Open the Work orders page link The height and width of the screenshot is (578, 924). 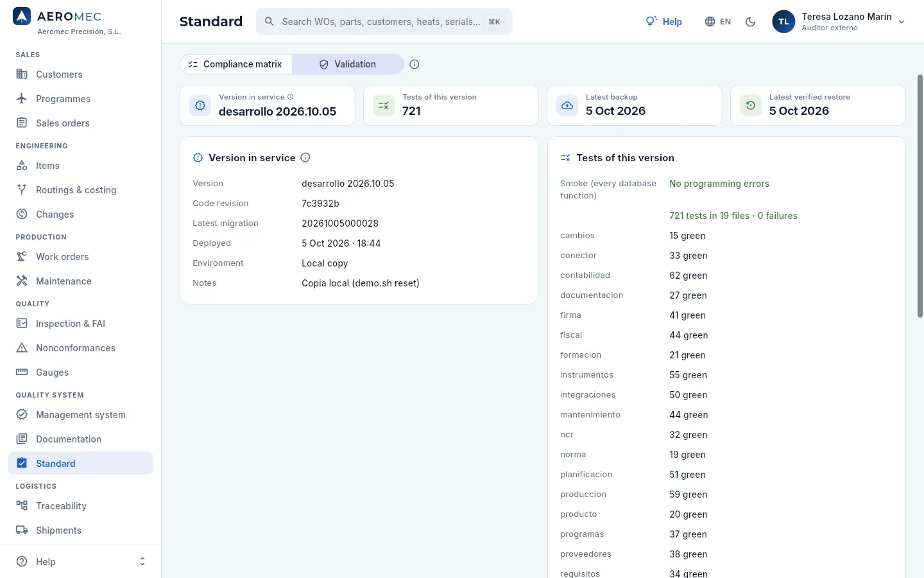click(x=81, y=257)
